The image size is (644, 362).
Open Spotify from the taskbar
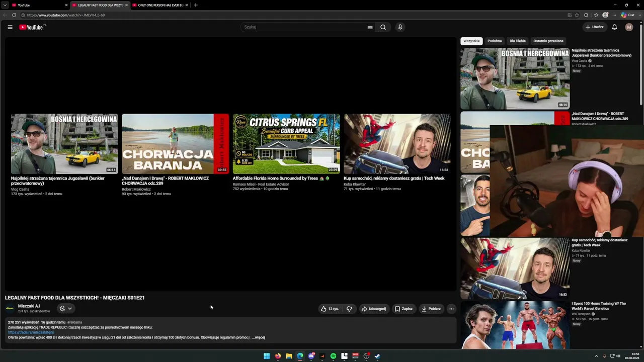pyautogui.click(x=333, y=356)
